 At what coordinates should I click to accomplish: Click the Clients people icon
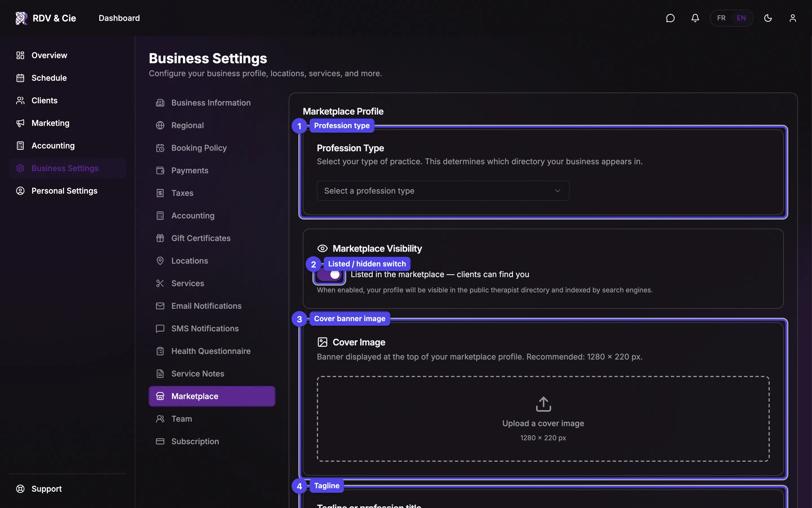(x=20, y=100)
